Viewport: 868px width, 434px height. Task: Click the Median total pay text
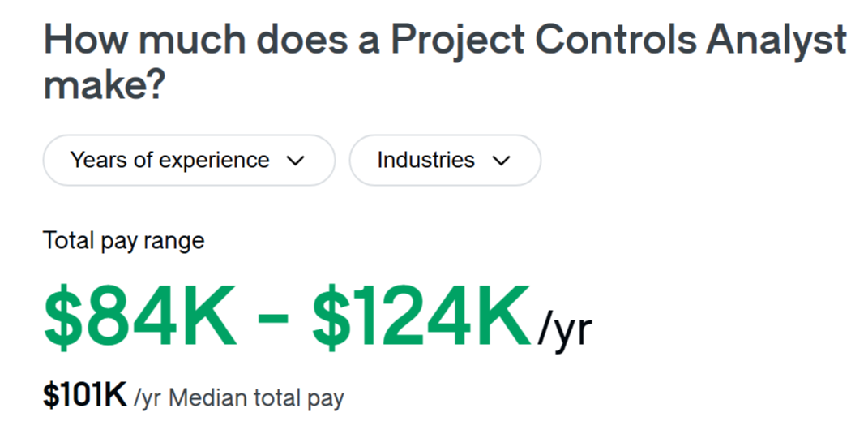point(256,398)
